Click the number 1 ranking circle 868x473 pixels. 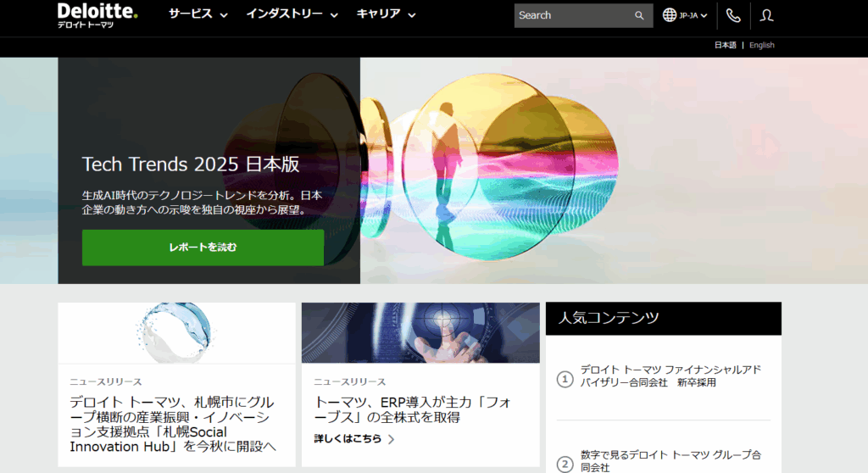click(565, 380)
